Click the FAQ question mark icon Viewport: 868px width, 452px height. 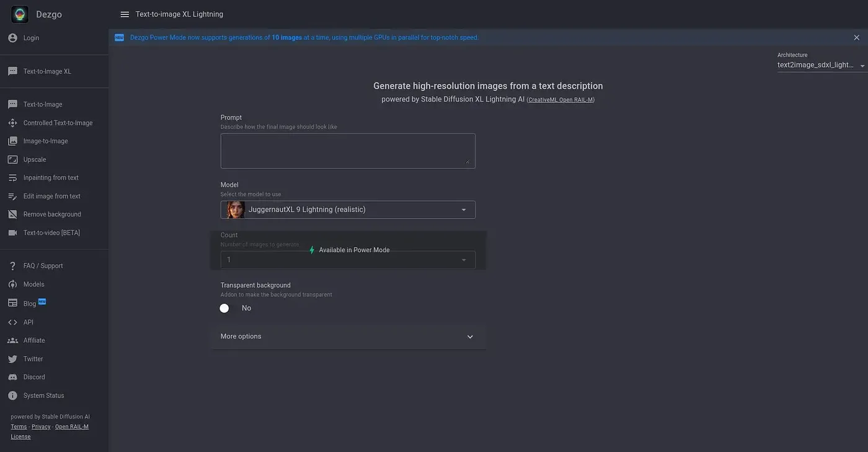coord(12,266)
